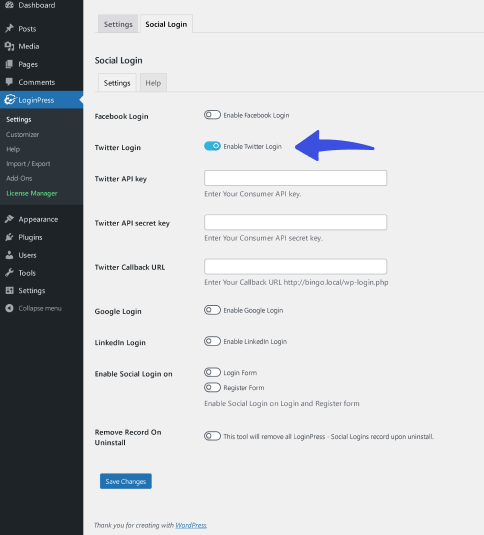Turn on the LinkedIn Login toggle
This screenshot has height=535, width=484.
[x=212, y=341]
